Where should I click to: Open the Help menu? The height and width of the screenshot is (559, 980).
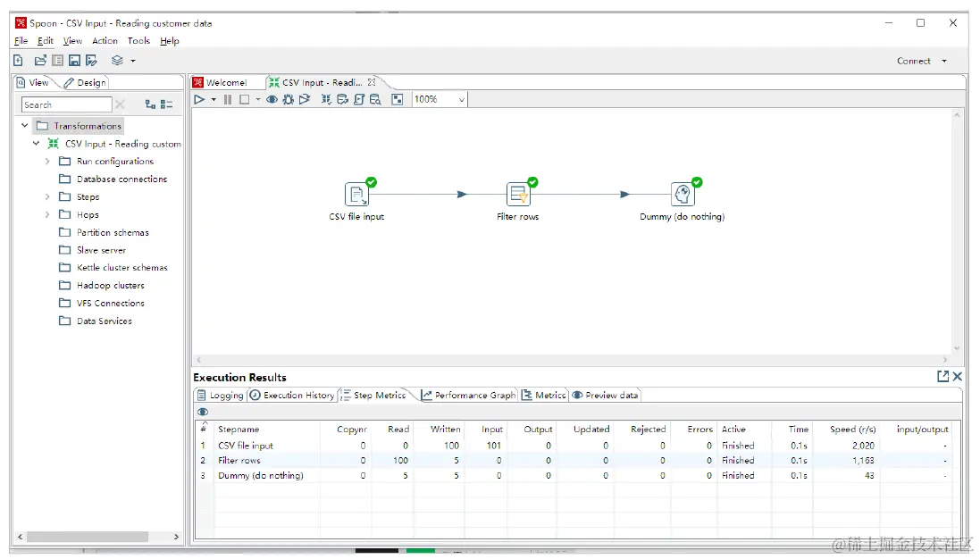coord(170,40)
